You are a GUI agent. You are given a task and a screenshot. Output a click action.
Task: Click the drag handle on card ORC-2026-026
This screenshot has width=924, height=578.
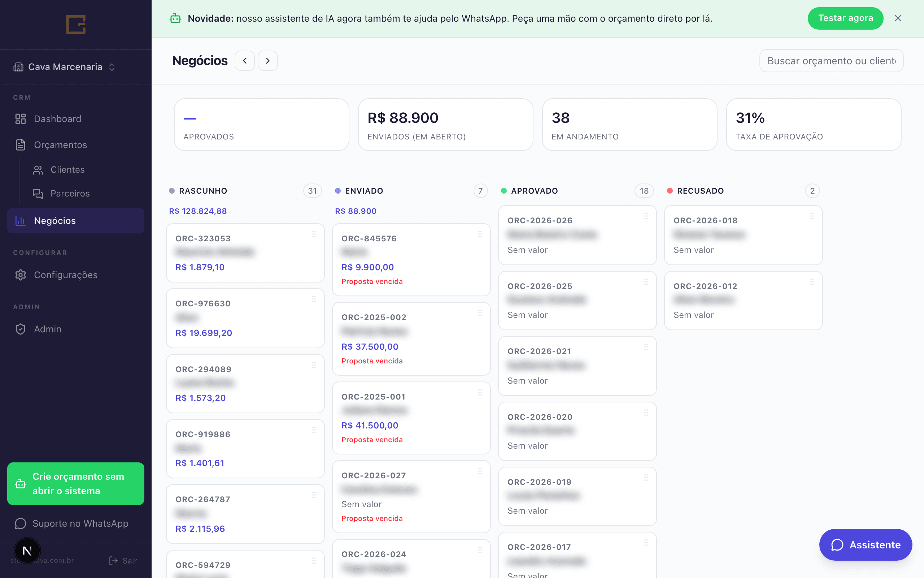click(646, 216)
